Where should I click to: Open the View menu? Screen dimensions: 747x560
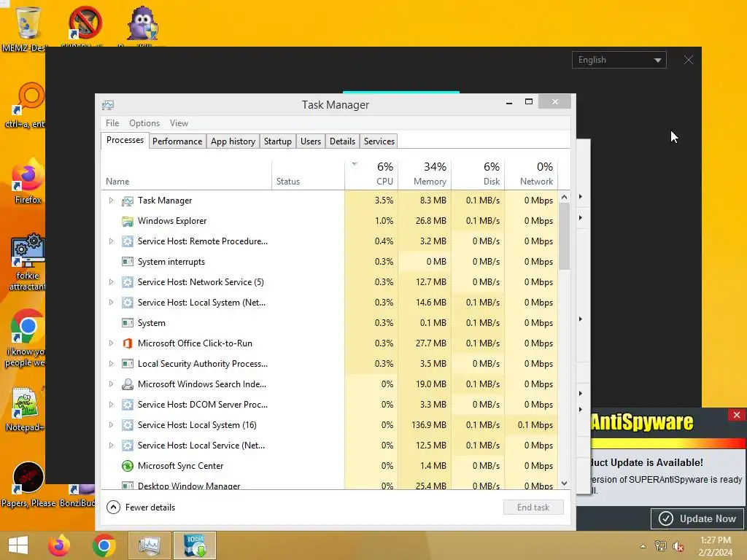click(x=179, y=122)
